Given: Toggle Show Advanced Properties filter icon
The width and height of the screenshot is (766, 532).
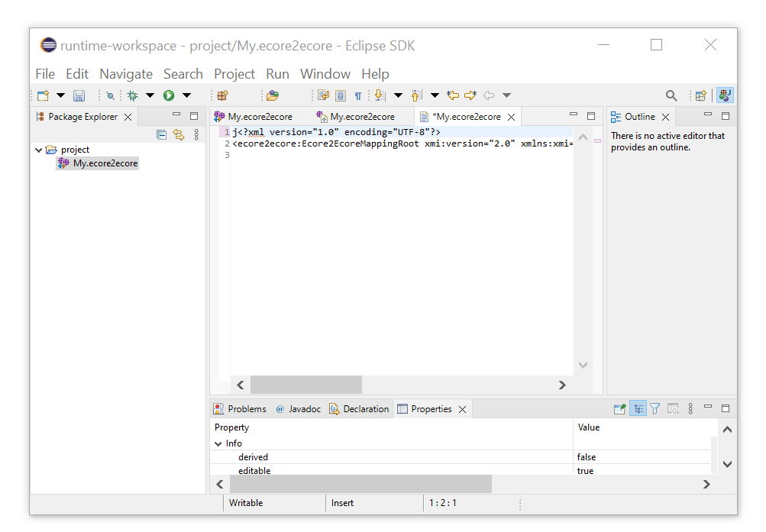Looking at the screenshot, I should click(655, 409).
